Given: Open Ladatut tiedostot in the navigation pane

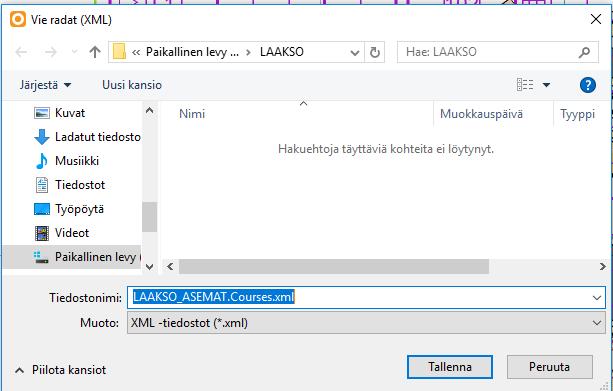Looking at the screenshot, I should click(x=98, y=137).
